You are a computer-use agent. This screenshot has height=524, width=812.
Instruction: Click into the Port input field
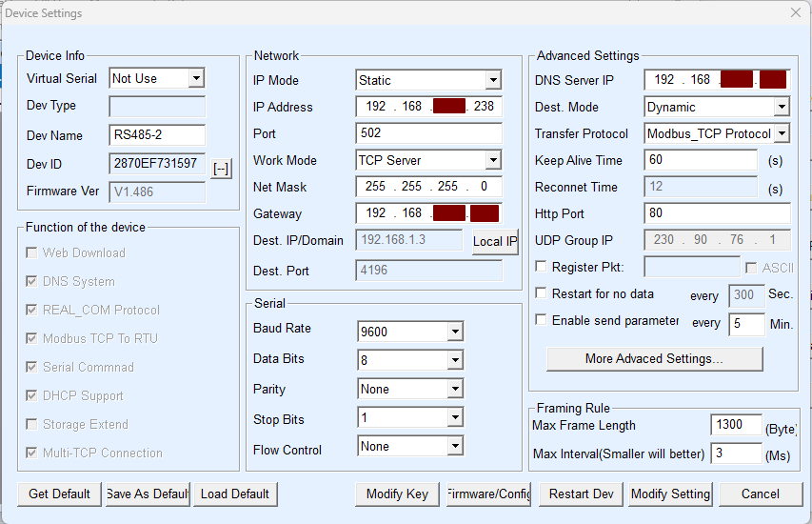(428, 133)
